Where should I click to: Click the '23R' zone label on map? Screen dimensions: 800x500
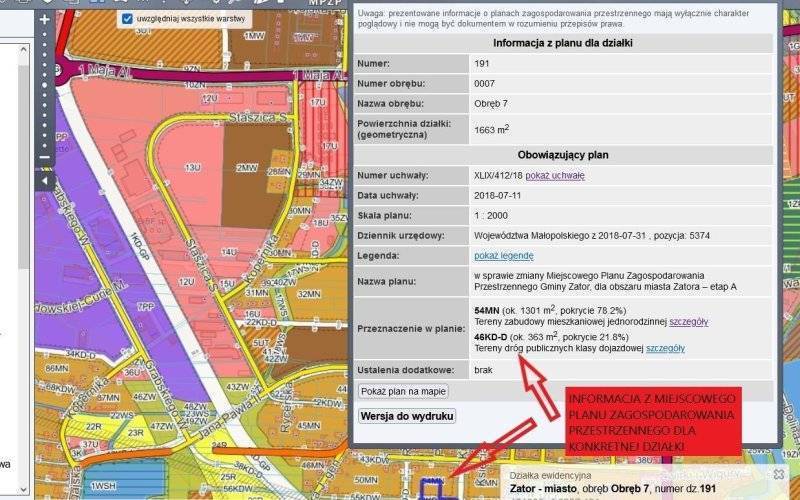click(x=136, y=433)
